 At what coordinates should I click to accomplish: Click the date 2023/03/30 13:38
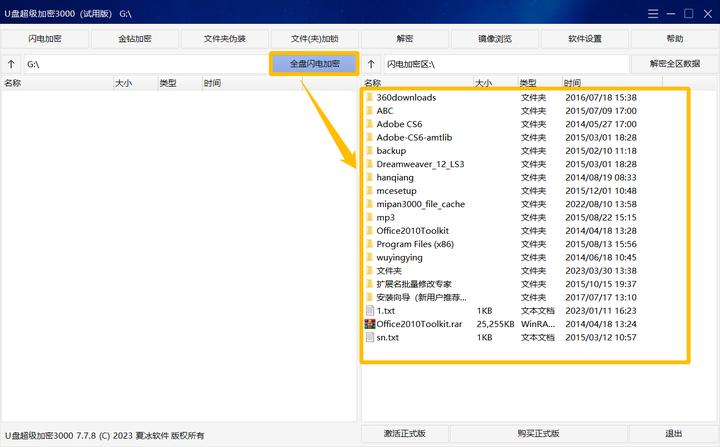click(x=601, y=271)
